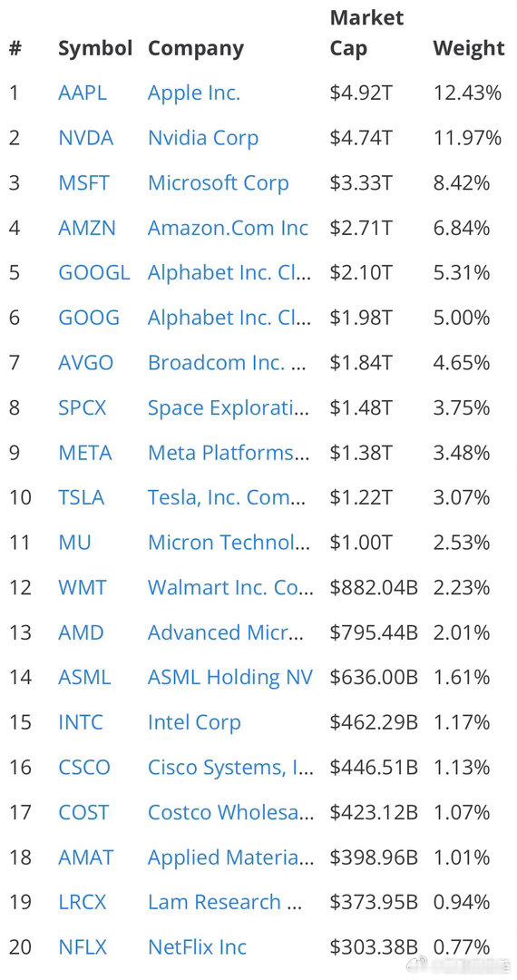Select the WMT symbol link

click(83, 588)
